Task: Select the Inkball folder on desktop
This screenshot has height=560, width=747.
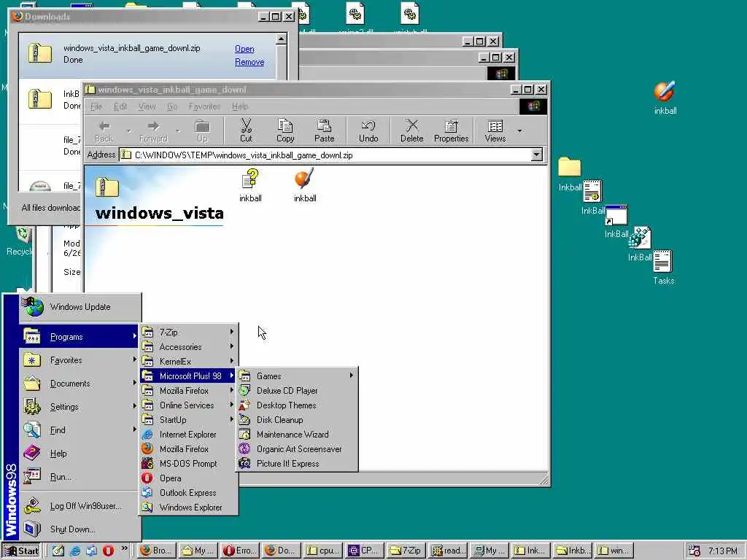Action: pyautogui.click(x=570, y=174)
